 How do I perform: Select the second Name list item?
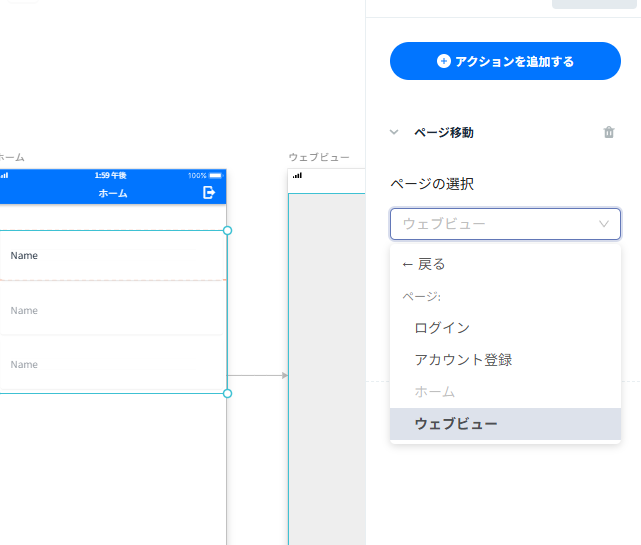click(112, 310)
